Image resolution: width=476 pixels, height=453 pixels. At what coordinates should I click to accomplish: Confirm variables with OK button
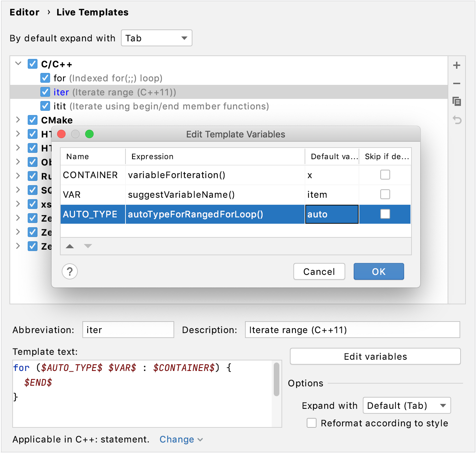click(379, 271)
